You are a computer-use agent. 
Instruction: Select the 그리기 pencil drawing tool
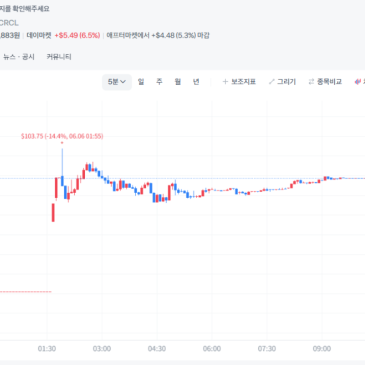[x=272, y=82]
